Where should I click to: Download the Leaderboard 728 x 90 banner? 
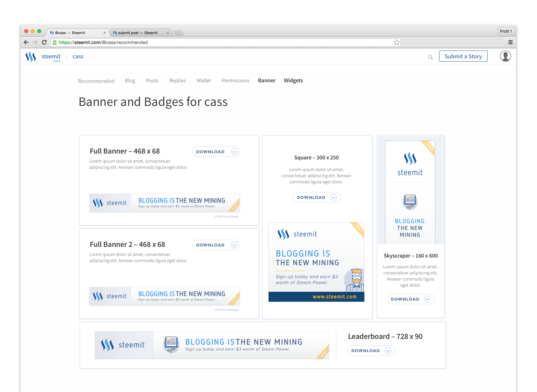click(371, 351)
